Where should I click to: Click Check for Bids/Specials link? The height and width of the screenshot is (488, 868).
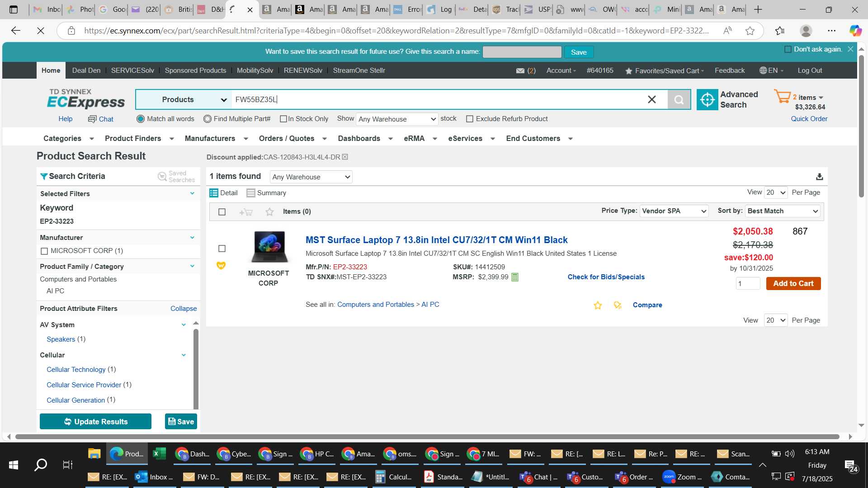tap(606, 277)
